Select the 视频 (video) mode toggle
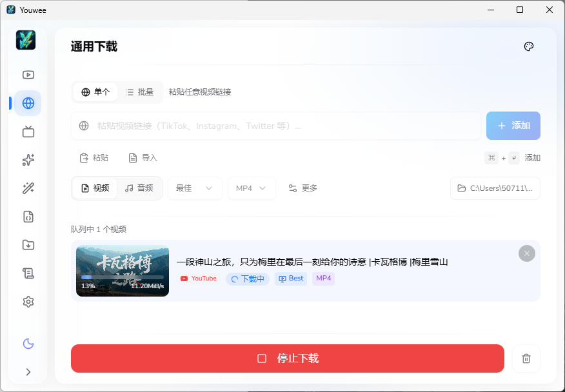 [x=95, y=188]
